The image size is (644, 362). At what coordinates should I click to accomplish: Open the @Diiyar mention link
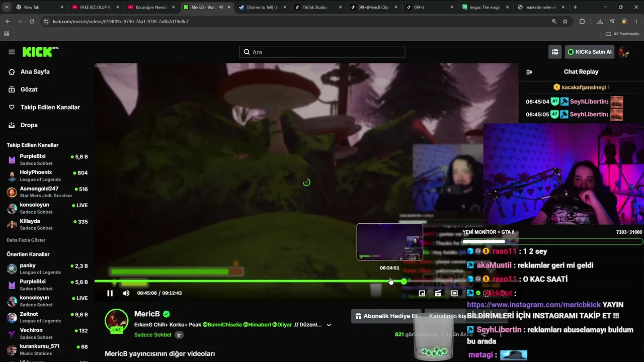[281, 325]
